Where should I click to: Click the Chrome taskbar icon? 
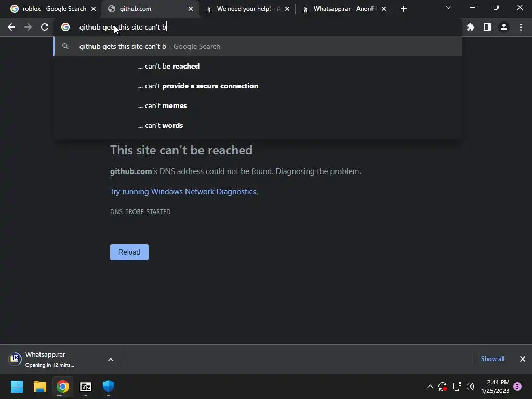[x=63, y=387]
